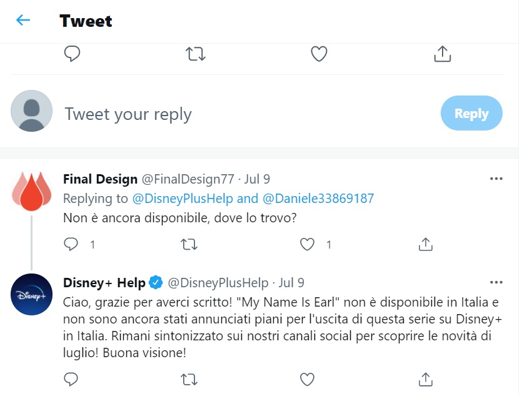This screenshot has width=532, height=404.
Task: Toggle like on Final Design's tweet
Action: pyautogui.click(x=307, y=244)
